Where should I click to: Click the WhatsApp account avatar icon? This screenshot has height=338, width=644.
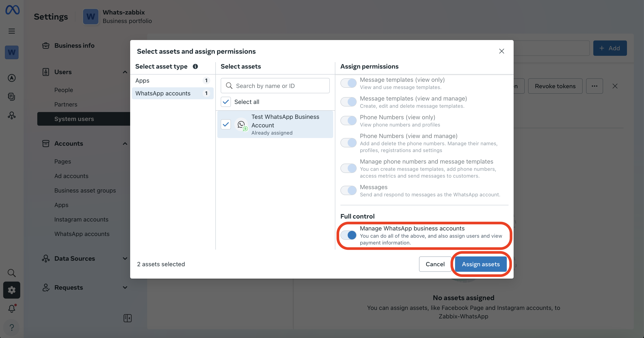(241, 125)
